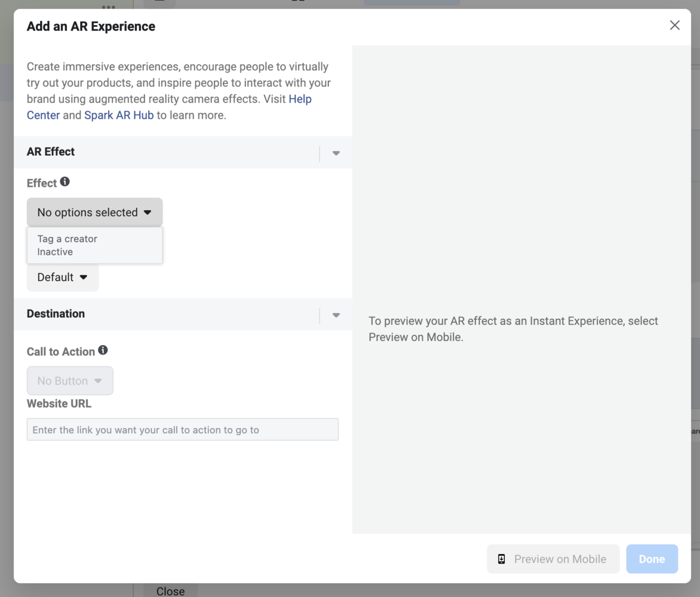Viewport: 700px width, 597px height.
Task: Click the ellipsis icon above the dialog
Action: 108,7
